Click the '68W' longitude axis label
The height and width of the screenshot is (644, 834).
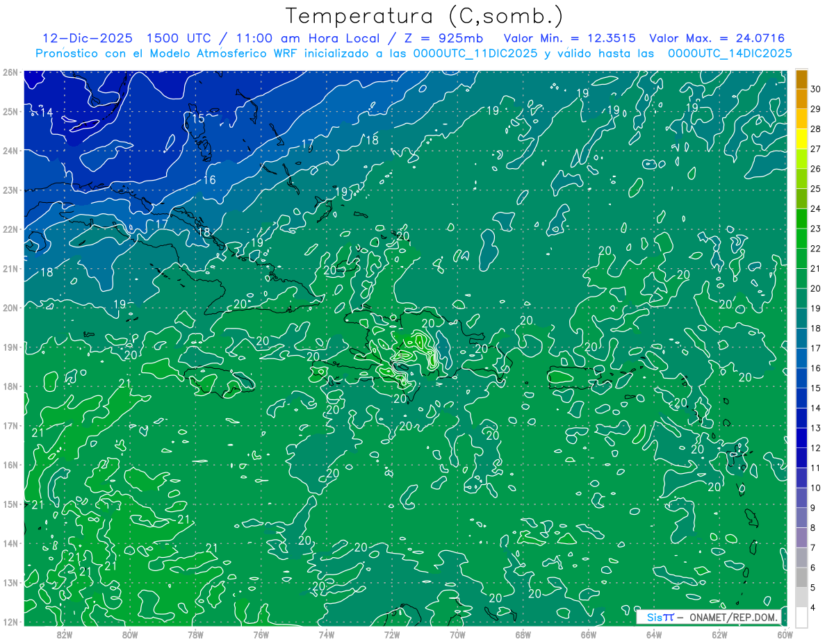(523, 634)
